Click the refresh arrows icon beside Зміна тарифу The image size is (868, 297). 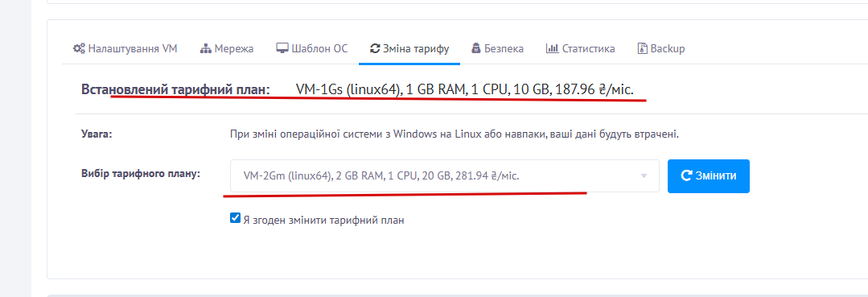(375, 48)
